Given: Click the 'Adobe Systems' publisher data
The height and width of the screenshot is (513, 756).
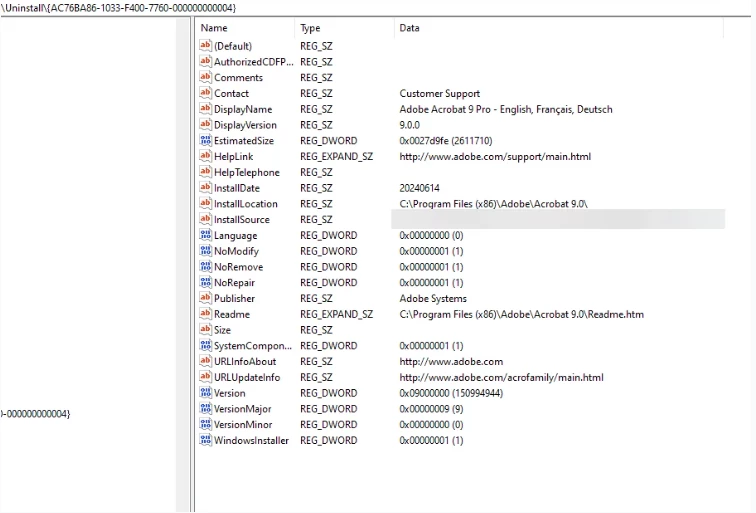Looking at the screenshot, I should pos(433,298).
